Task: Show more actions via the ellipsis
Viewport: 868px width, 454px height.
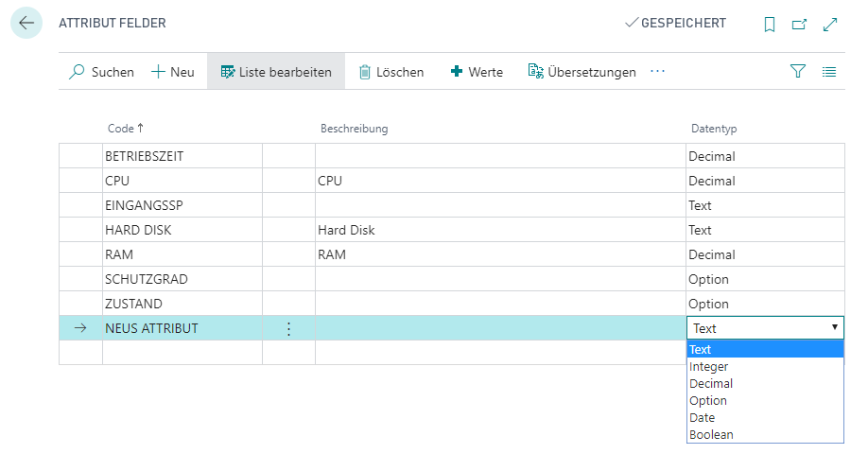Action: click(658, 72)
